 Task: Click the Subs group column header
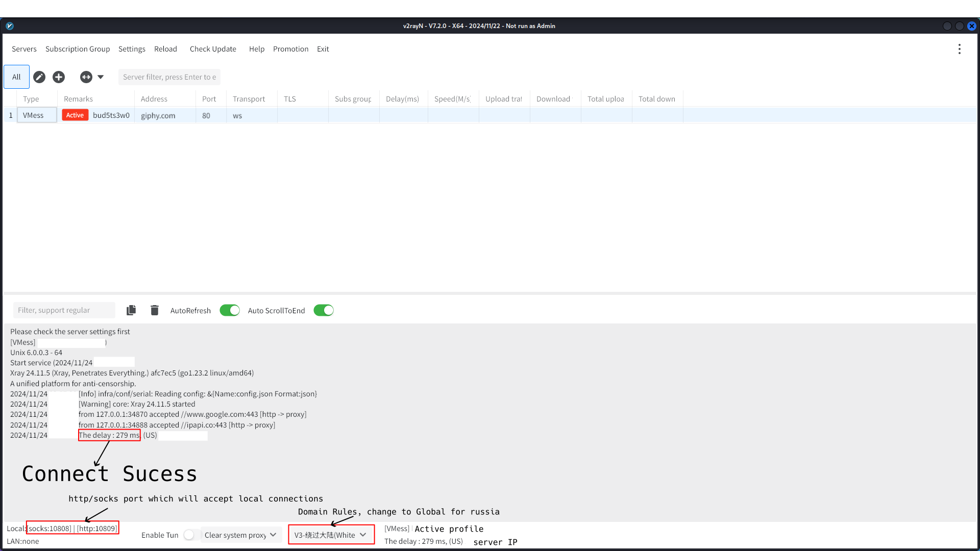[354, 99]
